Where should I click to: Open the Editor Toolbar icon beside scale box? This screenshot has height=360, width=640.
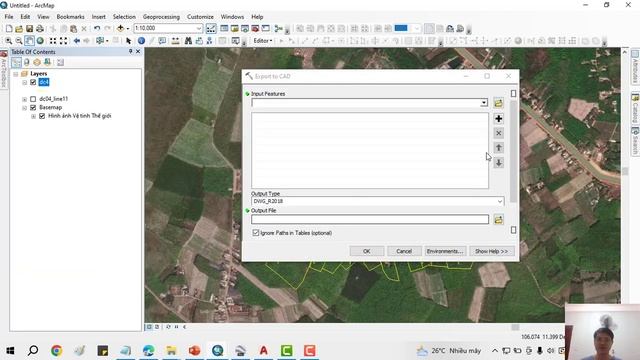click(x=211, y=29)
